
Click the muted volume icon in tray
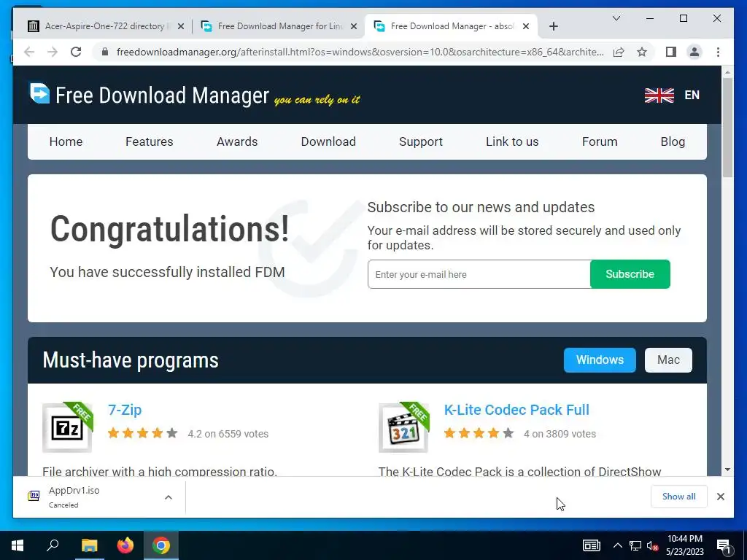652,545
